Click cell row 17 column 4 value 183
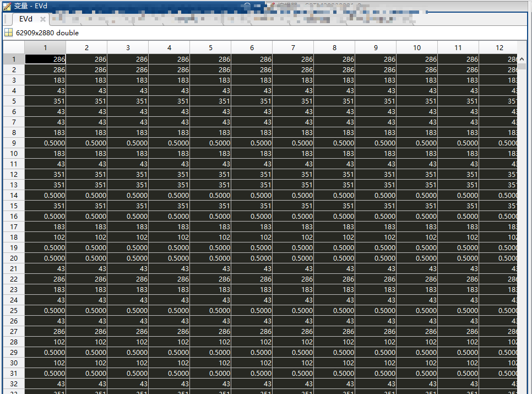The width and height of the screenshot is (532, 394). tap(169, 226)
